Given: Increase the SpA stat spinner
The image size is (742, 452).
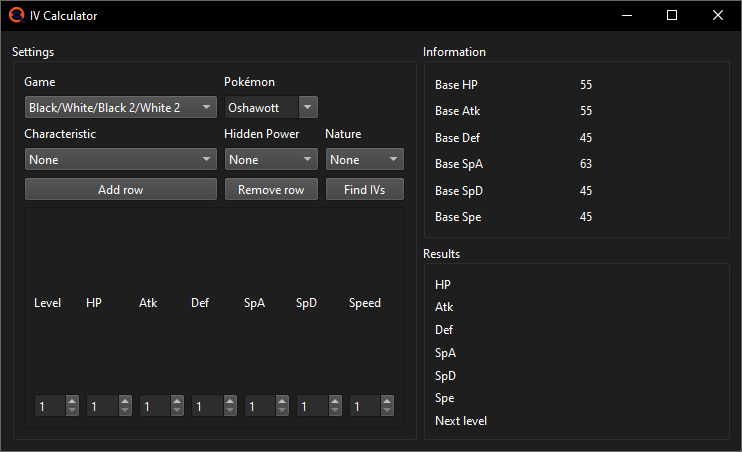Looking at the screenshot, I should coord(282,400).
